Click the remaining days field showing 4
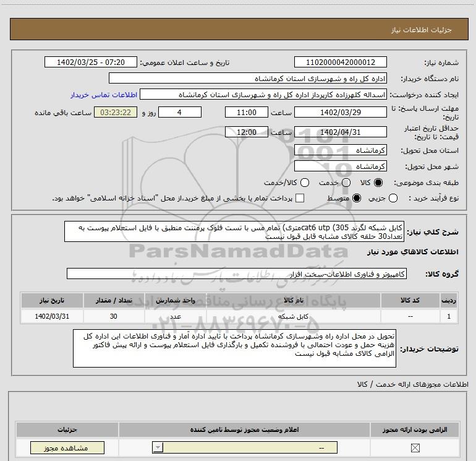The width and height of the screenshot is (476, 461). (180, 113)
